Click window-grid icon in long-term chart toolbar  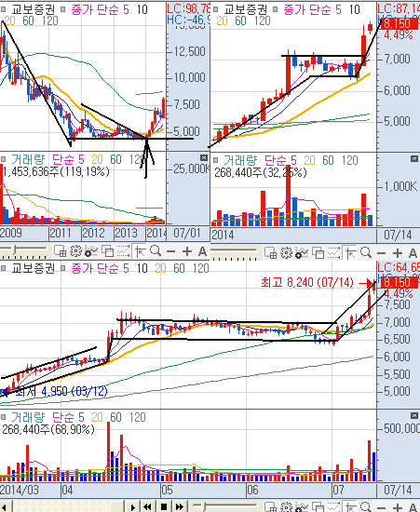(x=61, y=251)
